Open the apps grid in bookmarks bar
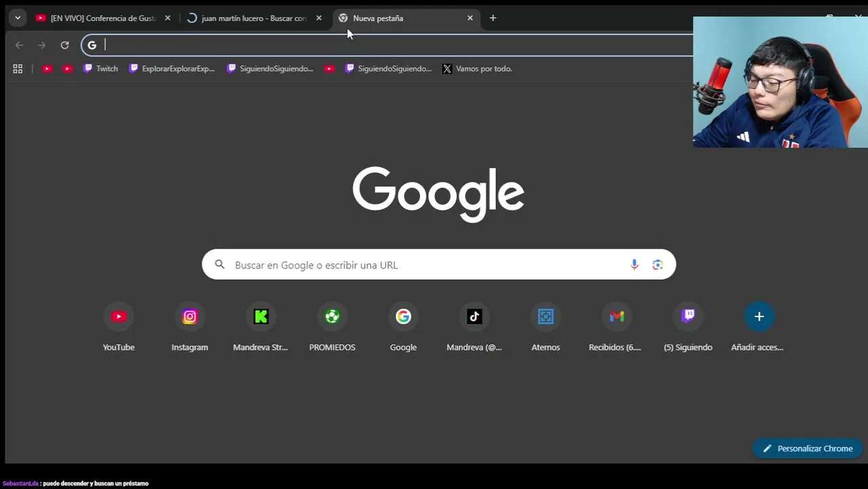The height and width of the screenshot is (489, 868). click(x=18, y=69)
